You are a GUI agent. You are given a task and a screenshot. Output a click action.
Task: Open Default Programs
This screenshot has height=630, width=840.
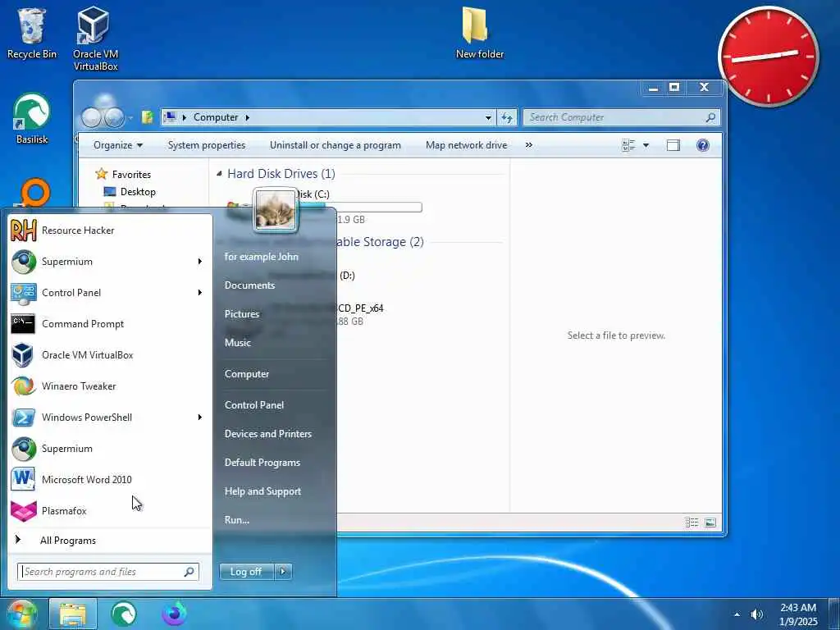tap(262, 463)
